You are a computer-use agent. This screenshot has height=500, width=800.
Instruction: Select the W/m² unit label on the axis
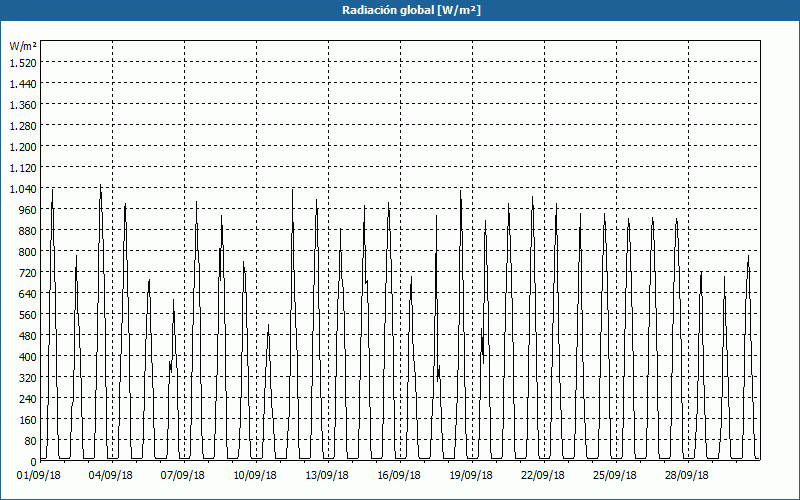(23, 46)
